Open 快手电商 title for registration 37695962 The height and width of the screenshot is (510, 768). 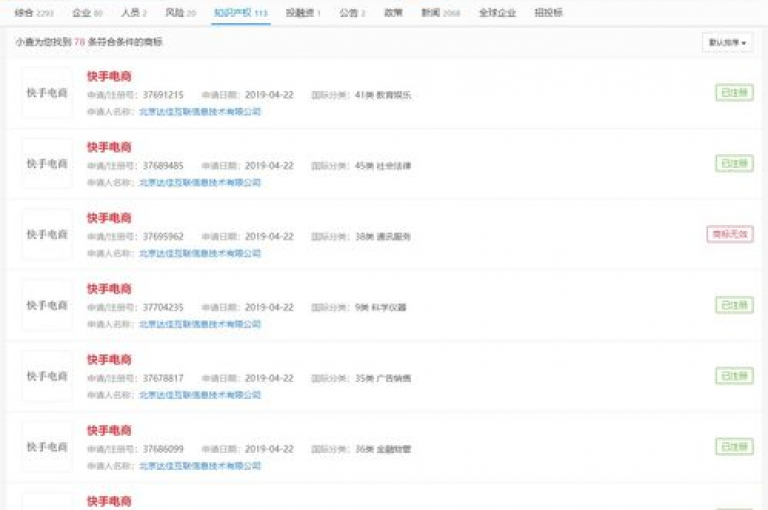(x=109, y=218)
